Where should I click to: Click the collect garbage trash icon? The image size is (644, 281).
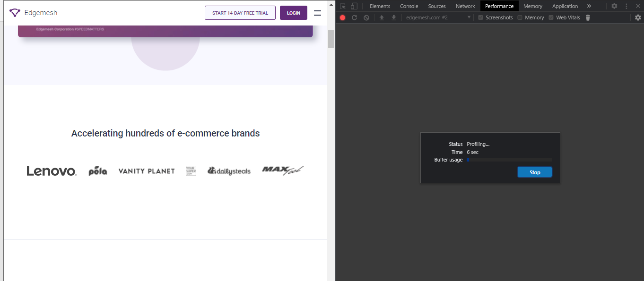coord(588,17)
